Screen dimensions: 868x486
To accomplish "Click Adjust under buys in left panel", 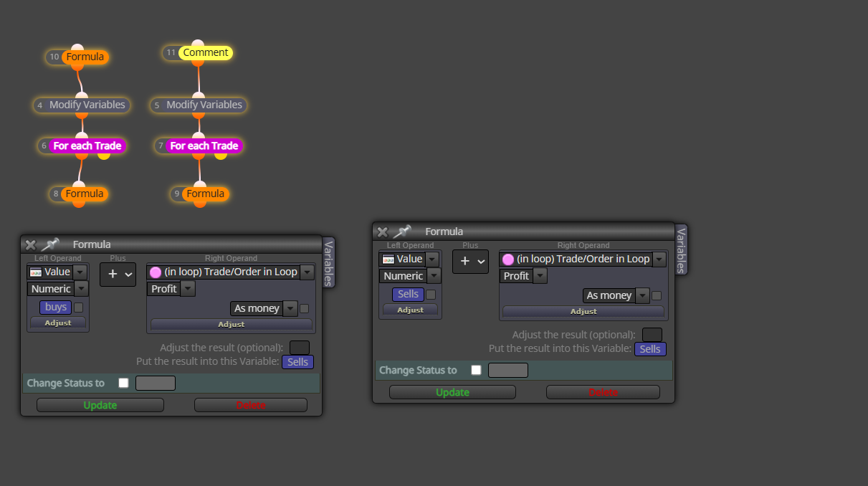I will click(x=58, y=323).
